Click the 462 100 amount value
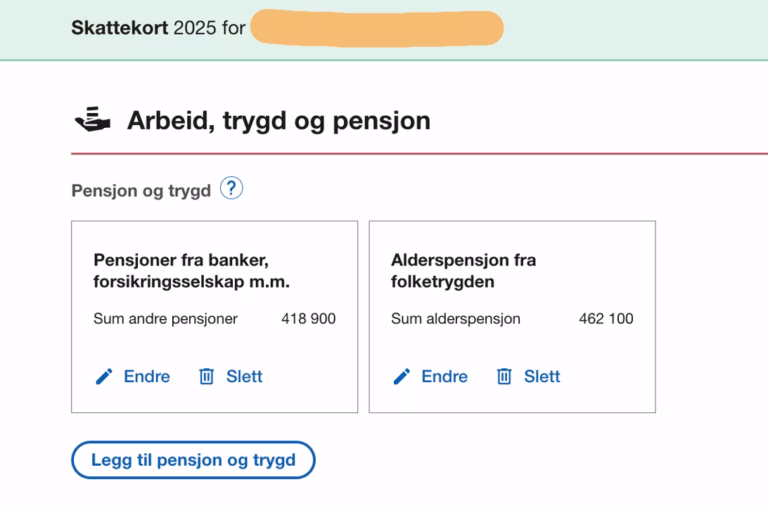The height and width of the screenshot is (508, 768). coord(606,319)
